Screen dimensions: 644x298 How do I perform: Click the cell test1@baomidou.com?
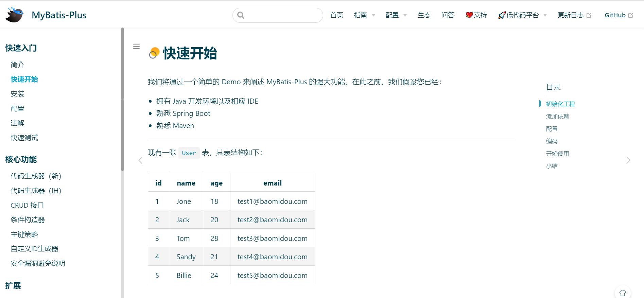coord(273,201)
